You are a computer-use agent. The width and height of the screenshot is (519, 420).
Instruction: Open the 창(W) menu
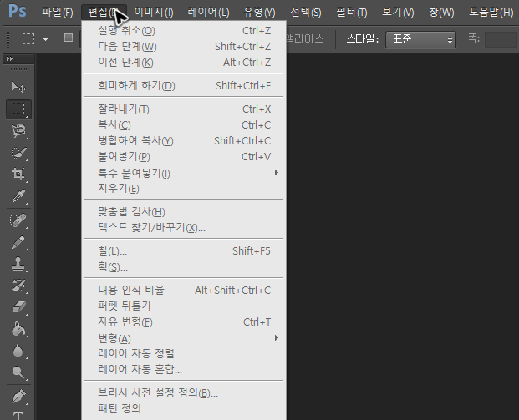coord(441,13)
